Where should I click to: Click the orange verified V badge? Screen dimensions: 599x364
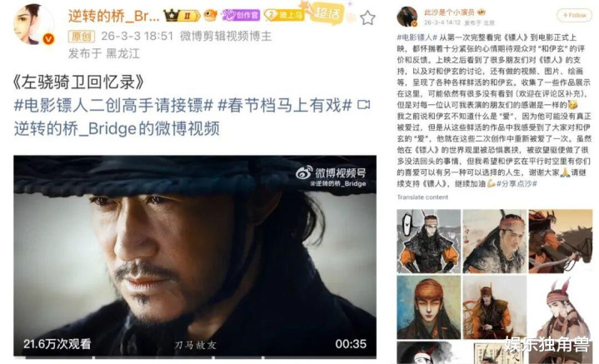[x=48, y=38]
